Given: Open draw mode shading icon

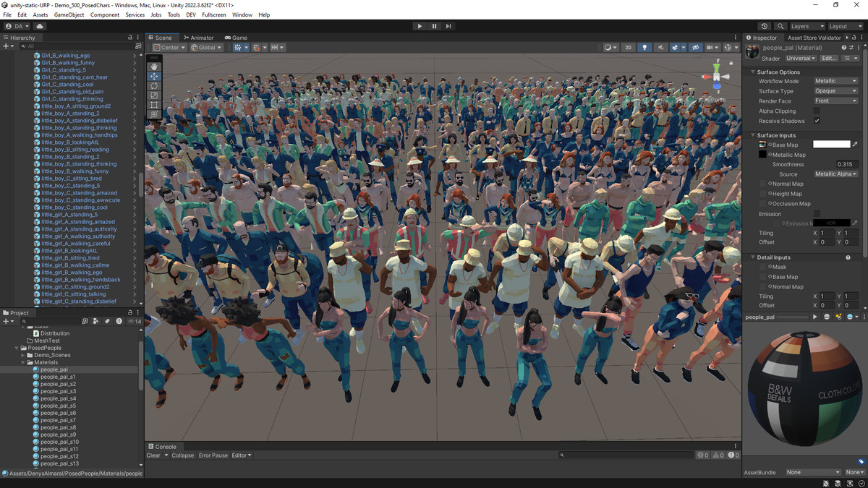Looking at the screenshot, I should tap(611, 48).
